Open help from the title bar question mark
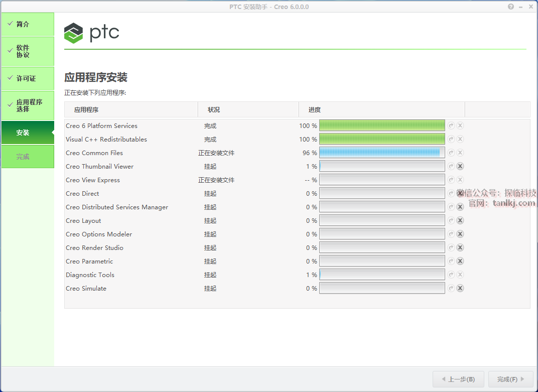This screenshot has height=392, width=538. coord(511,7)
